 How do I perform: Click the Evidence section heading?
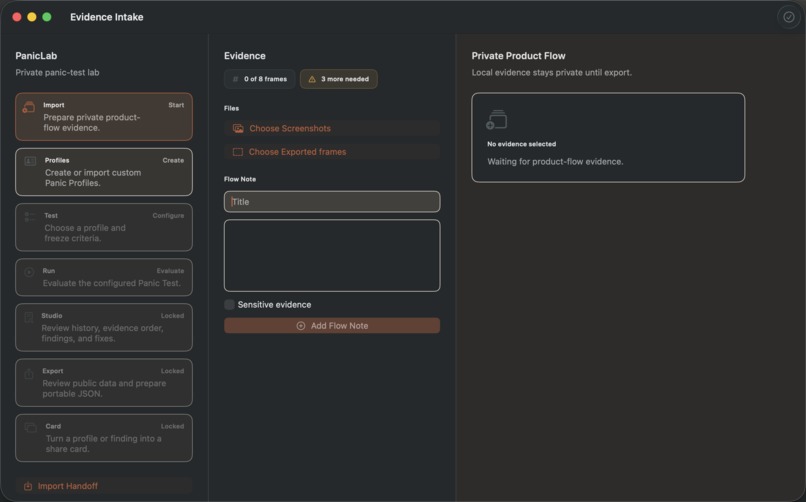pos(245,55)
